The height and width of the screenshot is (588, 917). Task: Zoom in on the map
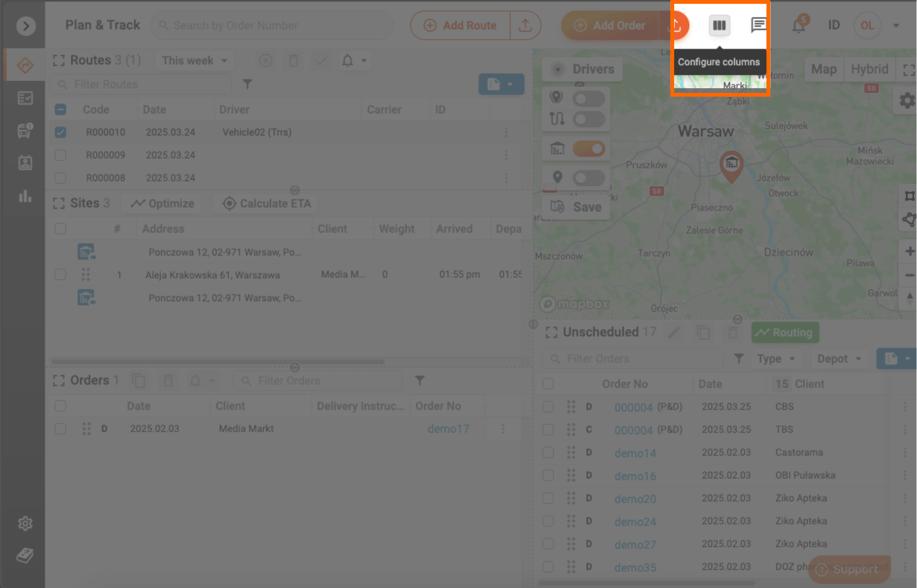pos(910,251)
